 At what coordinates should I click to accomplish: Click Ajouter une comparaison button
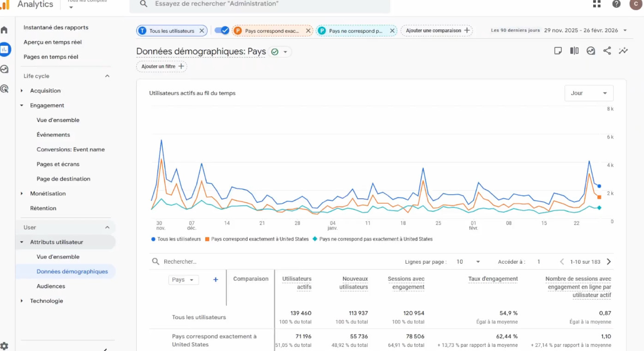pos(437,30)
